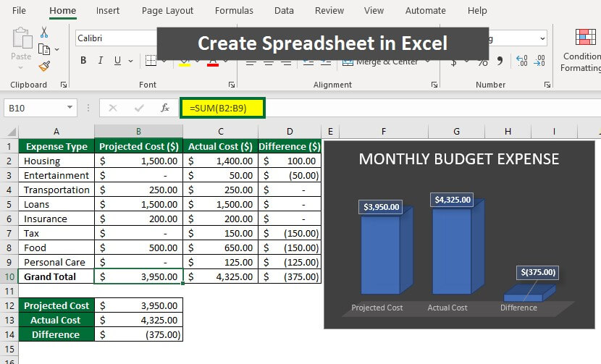Screen dimensions: 601x364
Task: Click the Copy icon
Action: (x=44, y=49)
